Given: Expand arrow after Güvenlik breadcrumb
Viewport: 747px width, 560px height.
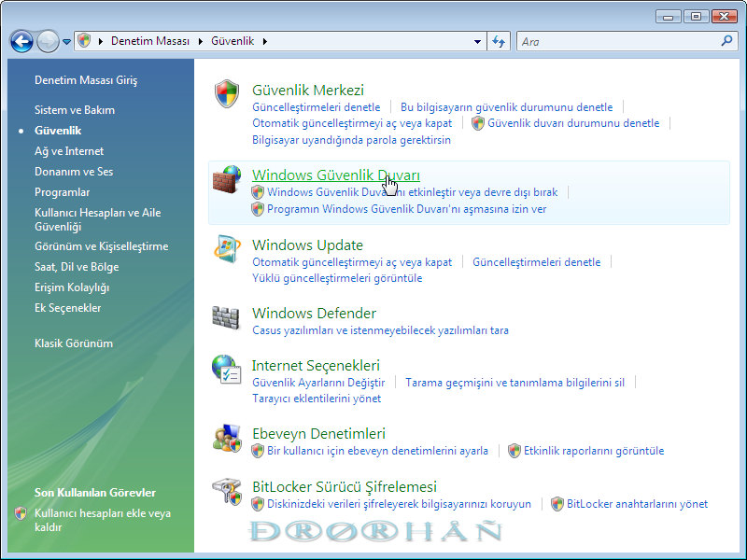Looking at the screenshot, I should tap(265, 41).
